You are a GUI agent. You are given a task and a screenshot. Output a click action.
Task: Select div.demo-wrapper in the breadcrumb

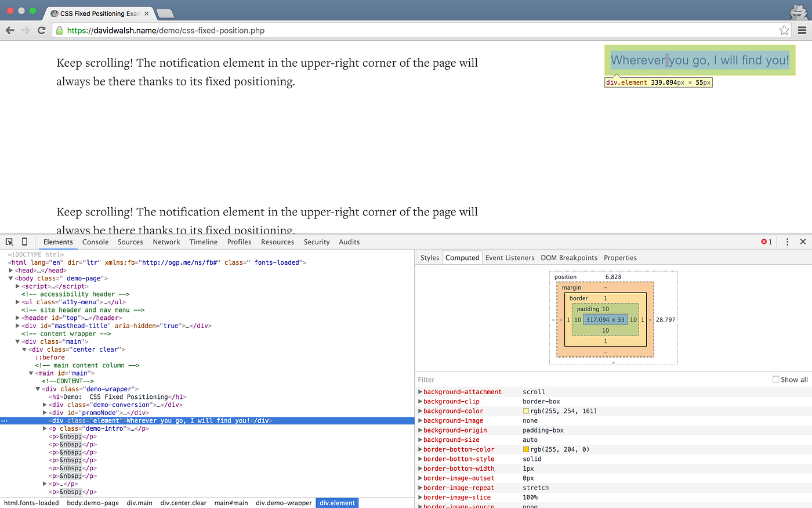coord(284,503)
